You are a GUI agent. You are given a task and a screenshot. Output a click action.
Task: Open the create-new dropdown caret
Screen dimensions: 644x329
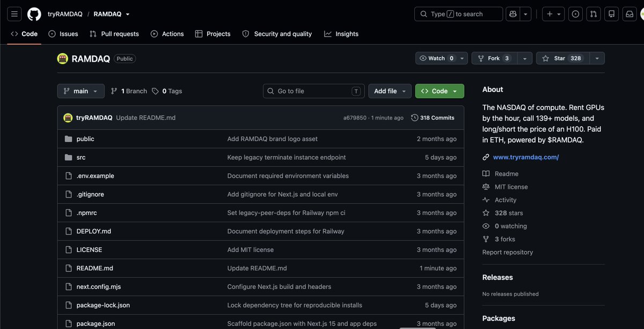point(559,14)
